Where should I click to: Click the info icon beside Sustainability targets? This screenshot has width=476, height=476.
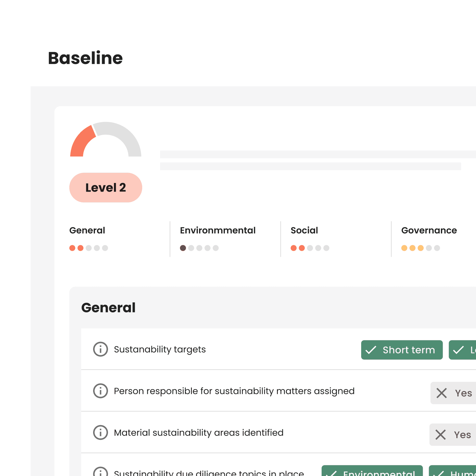tap(101, 350)
